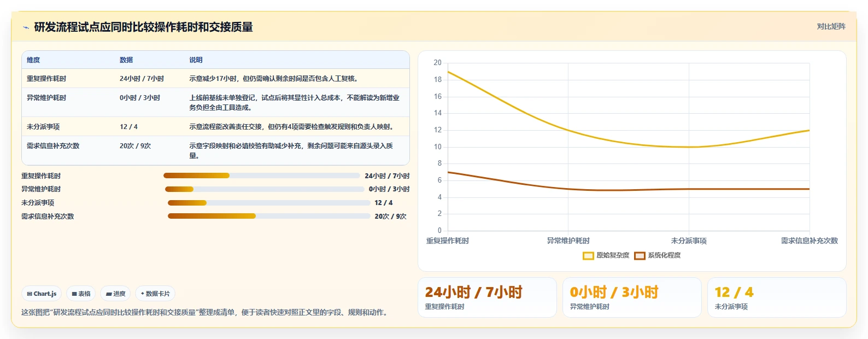
Task: Click the description starting 示意流程能改善责任交接
Action: pyautogui.click(x=292, y=127)
